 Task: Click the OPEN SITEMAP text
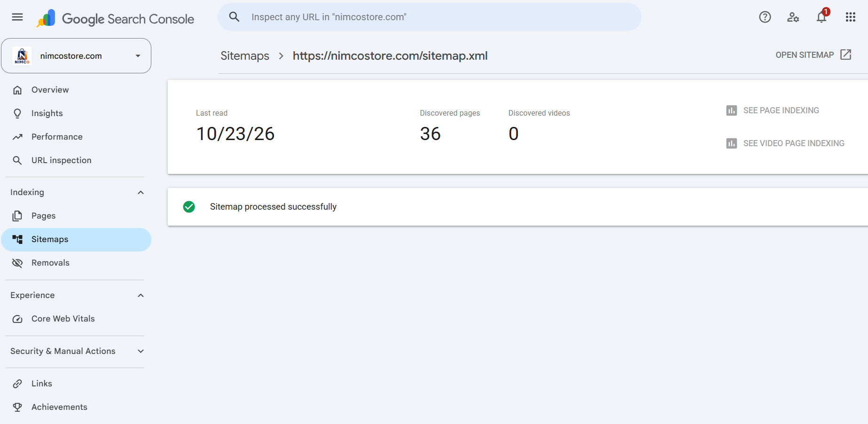point(805,55)
